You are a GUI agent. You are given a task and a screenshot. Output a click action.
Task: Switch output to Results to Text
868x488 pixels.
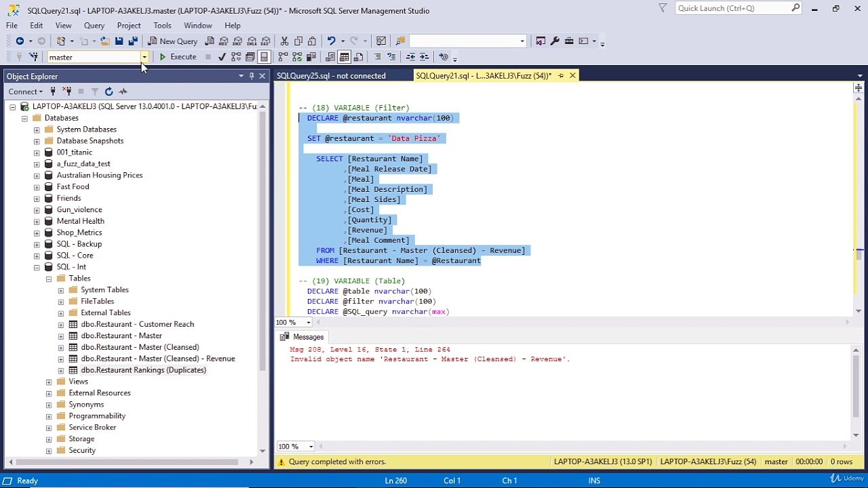click(330, 57)
